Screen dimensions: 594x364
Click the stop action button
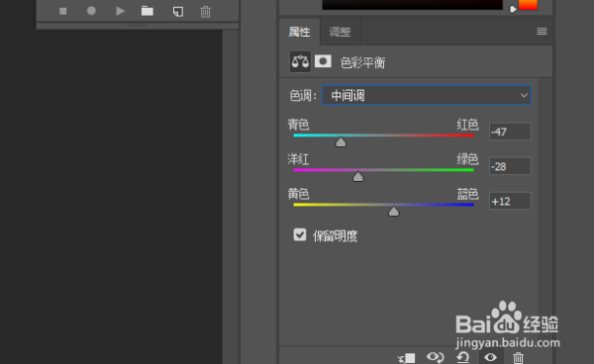point(63,11)
